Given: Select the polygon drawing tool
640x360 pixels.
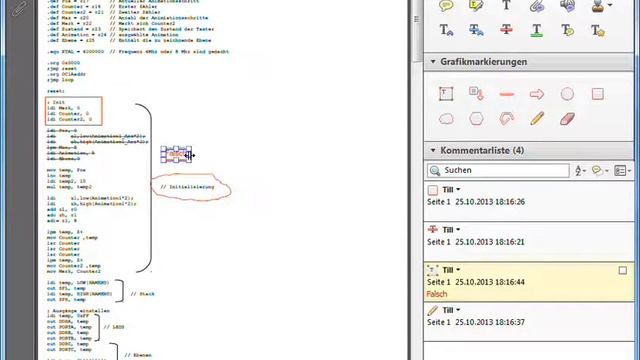Looking at the screenshot, I should coord(476,119).
